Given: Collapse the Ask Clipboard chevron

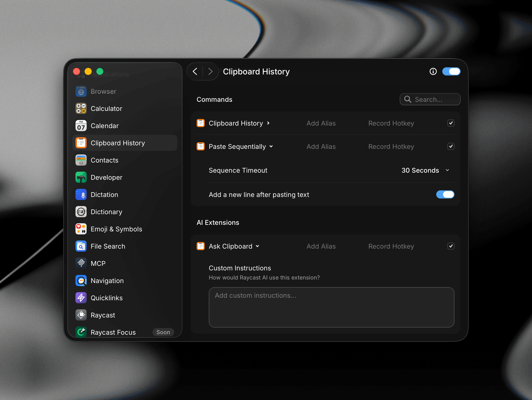Looking at the screenshot, I should (x=257, y=246).
